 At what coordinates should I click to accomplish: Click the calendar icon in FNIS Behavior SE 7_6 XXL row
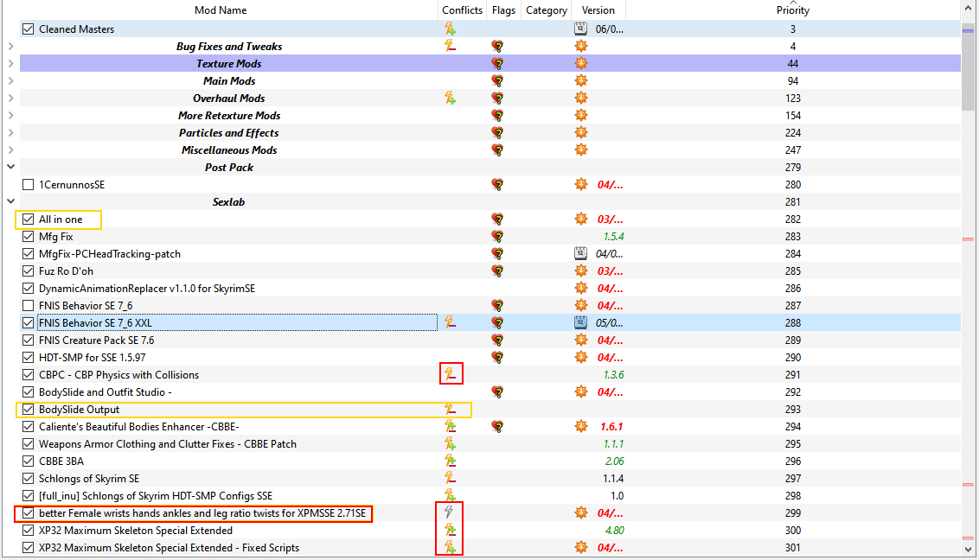(x=580, y=322)
